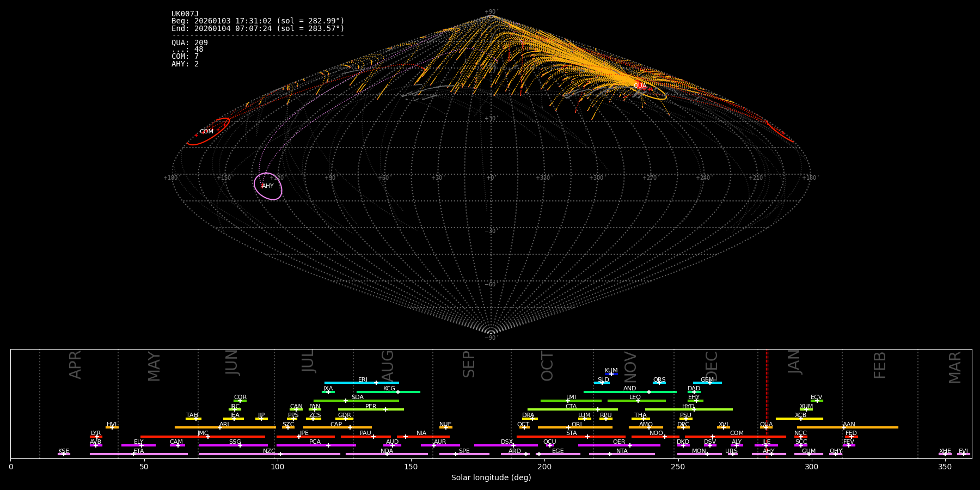
Task: Click the QUA radiant label on sky map
Action: click(640, 86)
